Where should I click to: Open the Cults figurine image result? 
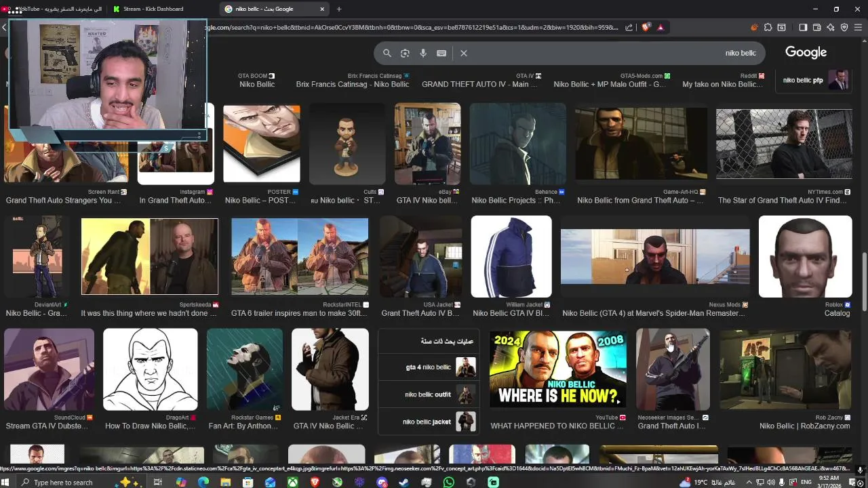347,144
